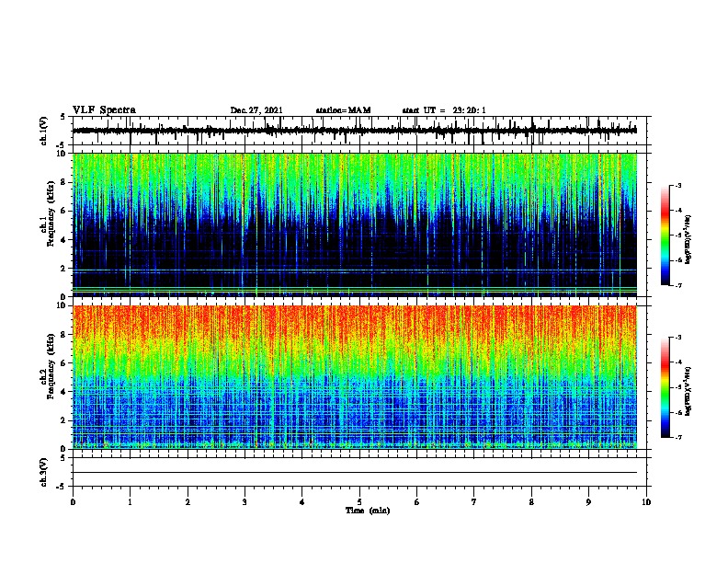Click the ch.1 voltage waveform trace panel
Screen dimensions: 728x563
pyautogui.click(x=359, y=131)
